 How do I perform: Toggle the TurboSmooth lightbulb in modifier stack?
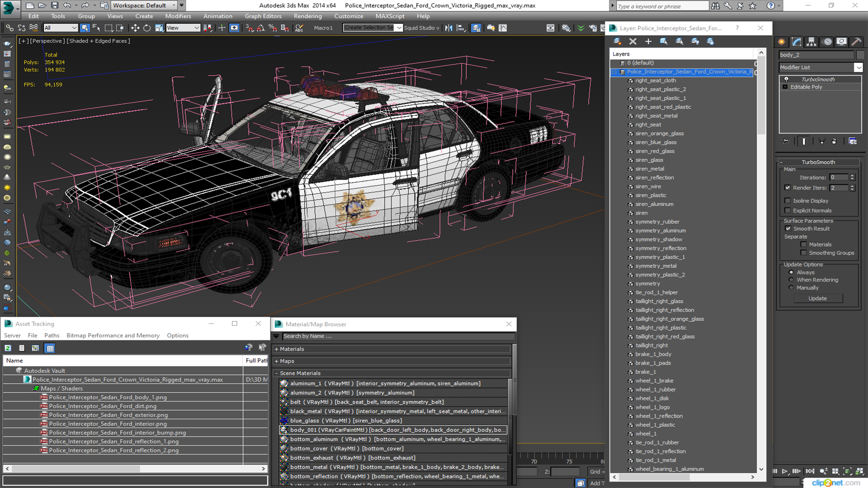point(786,79)
